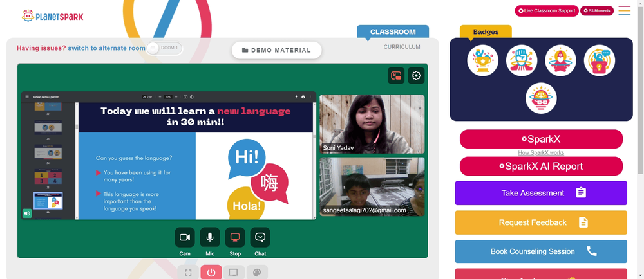Open the DEMO MATERIAL folder button
Viewport: 644px width, 279px height.
tap(276, 50)
